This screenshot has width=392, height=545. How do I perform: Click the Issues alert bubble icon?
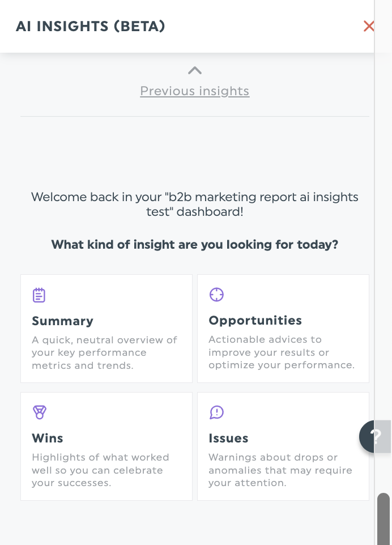pyautogui.click(x=216, y=412)
